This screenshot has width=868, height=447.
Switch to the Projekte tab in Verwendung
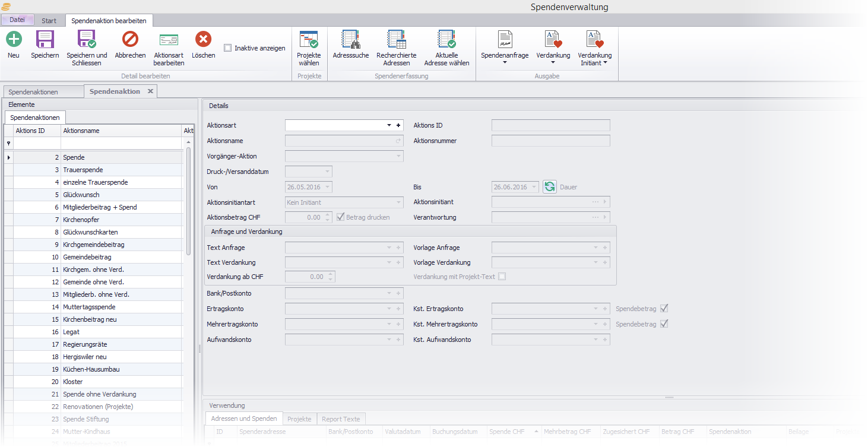tap(299, 419)
